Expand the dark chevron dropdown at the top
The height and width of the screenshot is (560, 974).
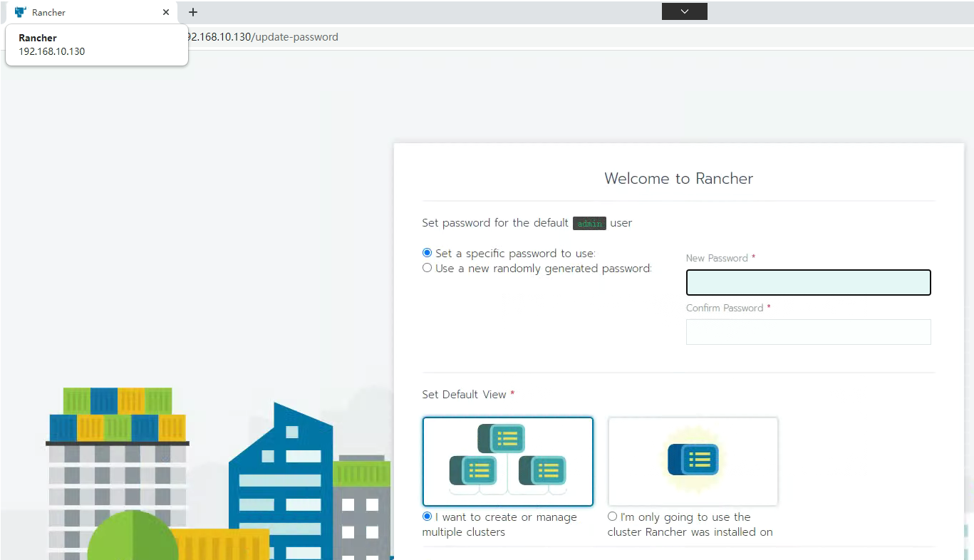coord(684,11)
